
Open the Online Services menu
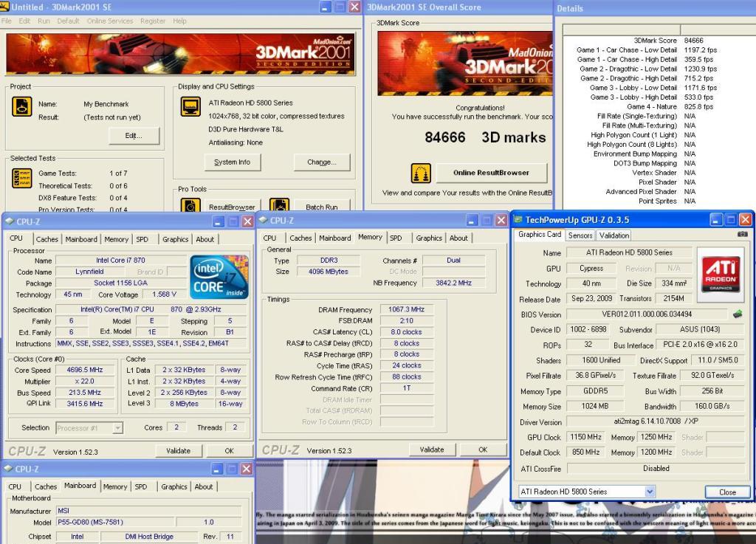click(110, 21)
